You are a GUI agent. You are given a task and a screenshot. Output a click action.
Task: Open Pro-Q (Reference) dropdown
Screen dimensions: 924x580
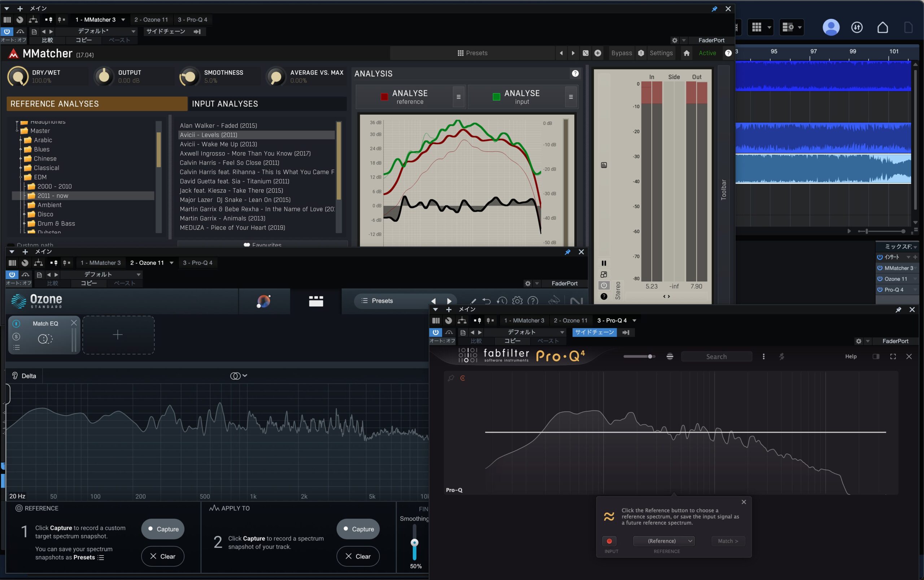click(x=663, y=541)
